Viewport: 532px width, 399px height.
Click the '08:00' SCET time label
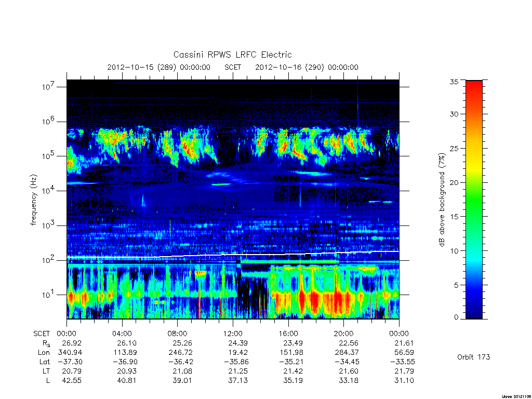pos(178,334)
